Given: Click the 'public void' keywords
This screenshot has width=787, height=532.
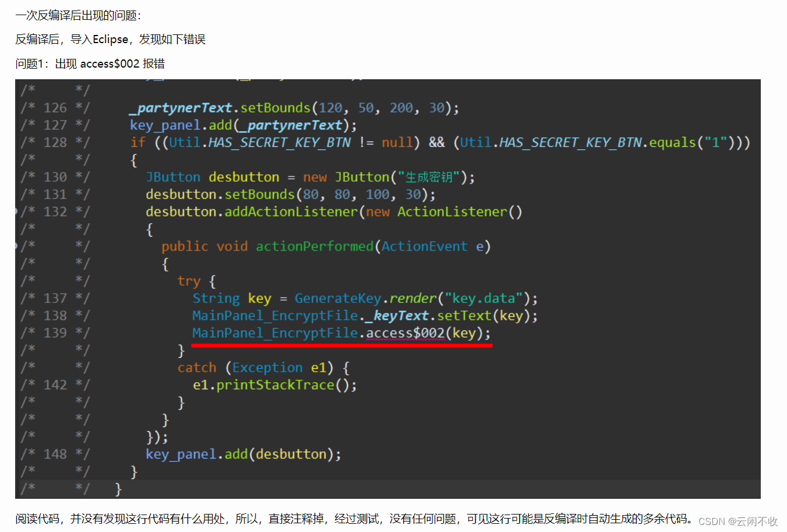Looking at the screenshot, I should [x=204, y=246].
